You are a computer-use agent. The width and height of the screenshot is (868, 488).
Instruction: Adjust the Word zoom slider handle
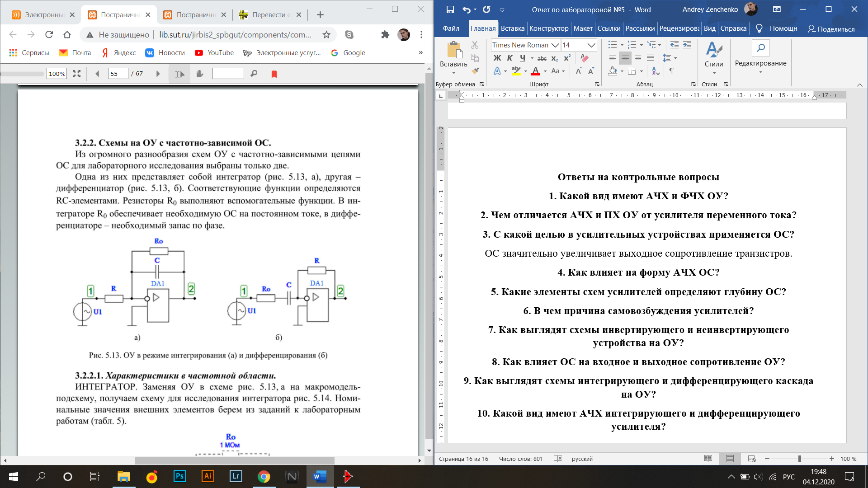pyautogui.click(x=799, y=459)
